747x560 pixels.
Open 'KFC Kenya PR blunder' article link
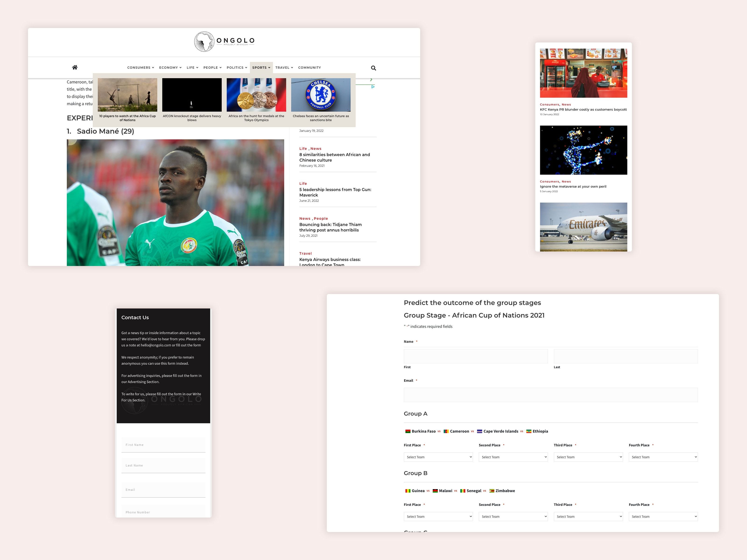(x=583, y=109)
